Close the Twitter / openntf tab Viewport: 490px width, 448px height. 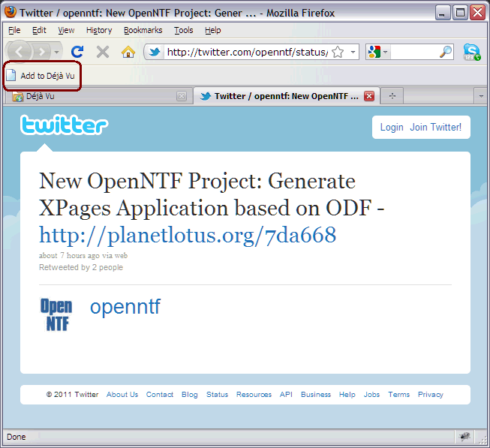click(368, 96)
